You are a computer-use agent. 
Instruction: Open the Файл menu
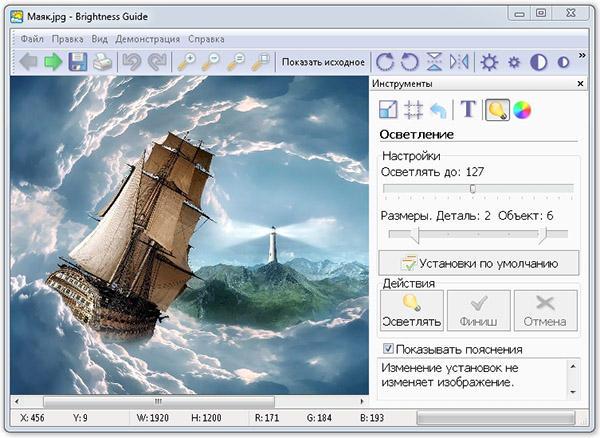[31, 38]
